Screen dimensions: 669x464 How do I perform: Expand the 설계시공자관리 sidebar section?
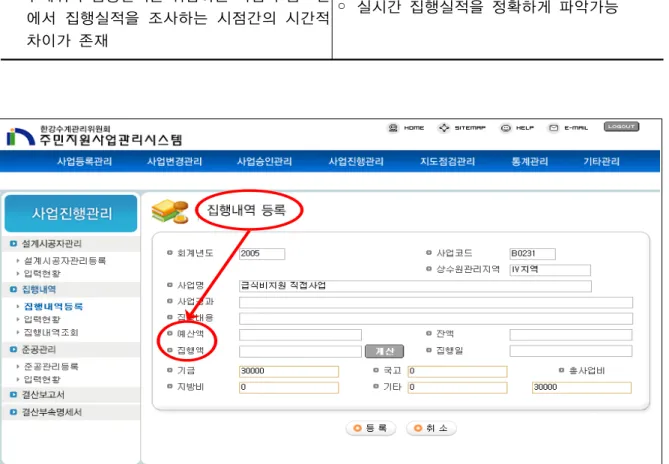[51, 244]
